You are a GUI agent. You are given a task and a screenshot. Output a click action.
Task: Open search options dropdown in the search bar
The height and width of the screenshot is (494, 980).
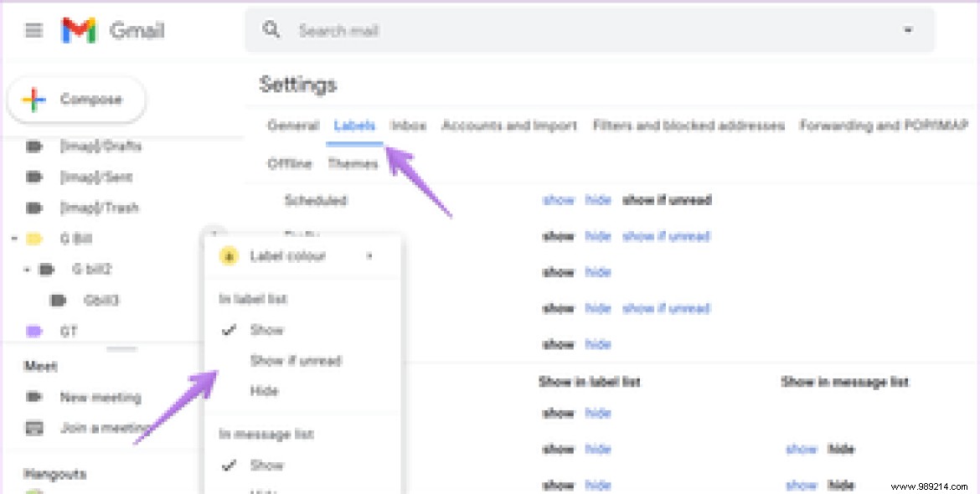pyautogui.click(x=908, y=29)
